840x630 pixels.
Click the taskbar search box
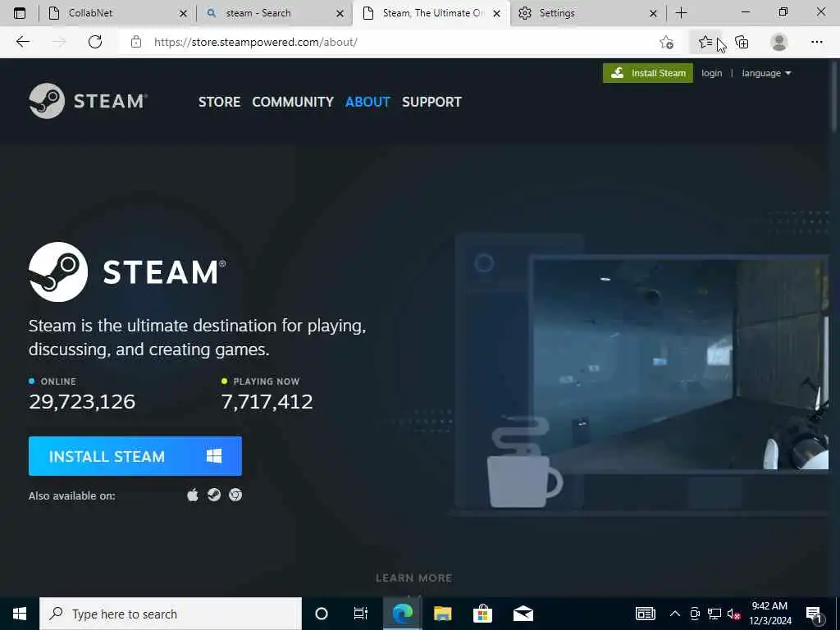[171, 614]
